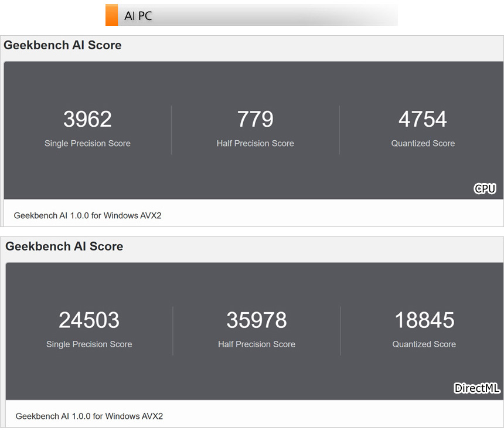Click the 3962 single precision value
This screenshot has height=430, width=504.
[87, 119]
